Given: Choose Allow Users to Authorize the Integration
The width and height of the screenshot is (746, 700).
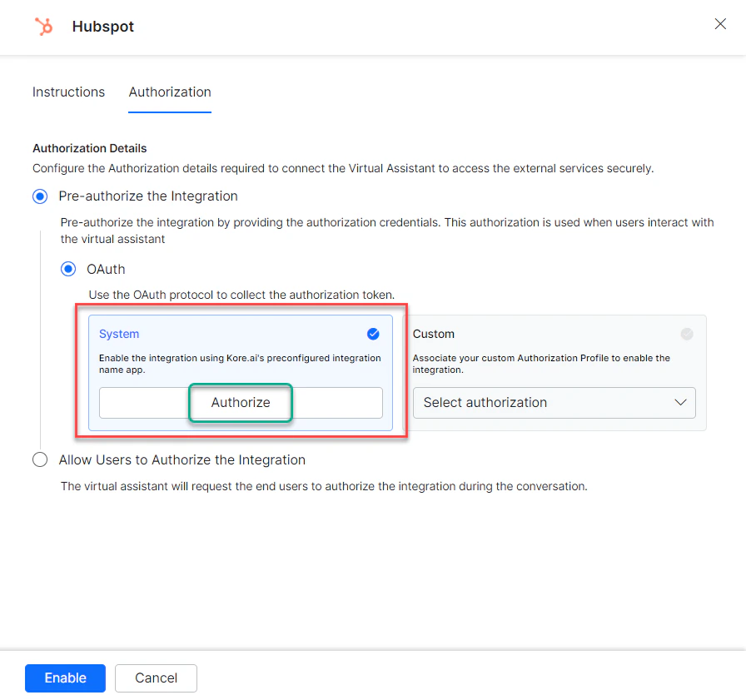Looking at the screenshot, I should click(x=39, y=459).
